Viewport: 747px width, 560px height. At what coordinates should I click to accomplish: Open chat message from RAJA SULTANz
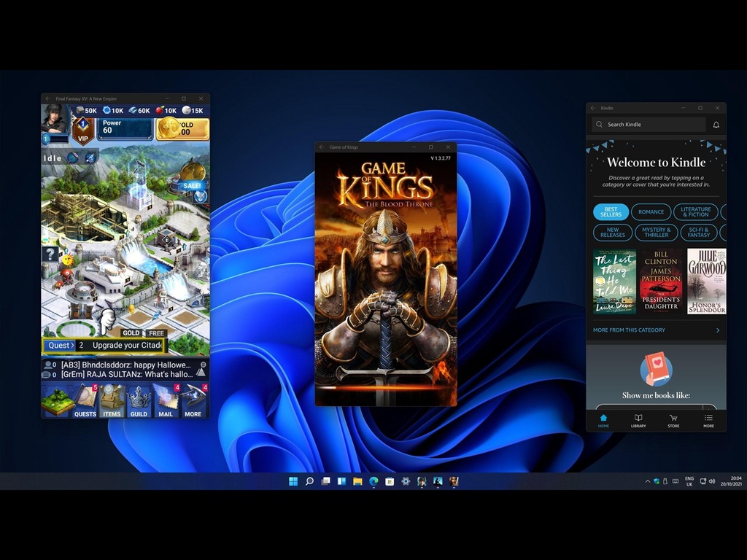(x=127, y=374)
